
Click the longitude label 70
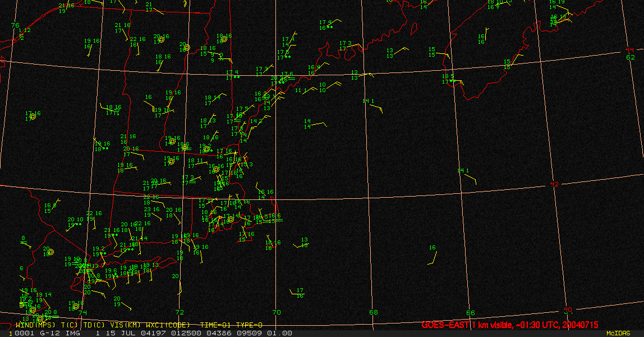coord(277,312)
